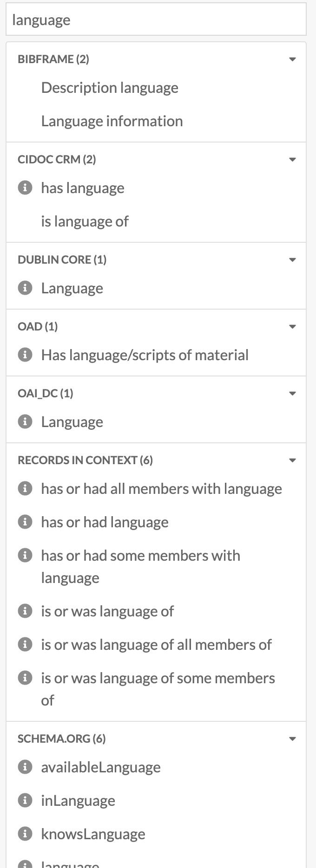The height and width of the screenshot is (868, 316).
Task: Collapse the CIDOC CRM section arrow
Action: pos(292,160)
